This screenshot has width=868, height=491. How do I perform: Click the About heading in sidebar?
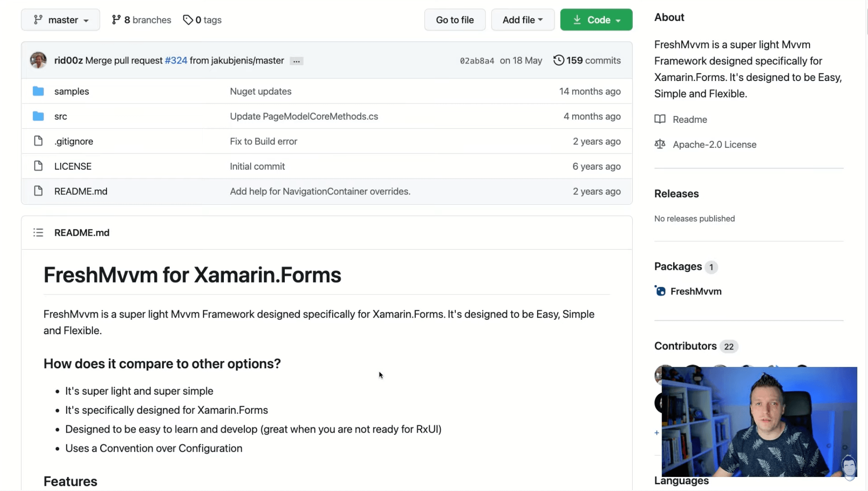click(x=669, y=17)
